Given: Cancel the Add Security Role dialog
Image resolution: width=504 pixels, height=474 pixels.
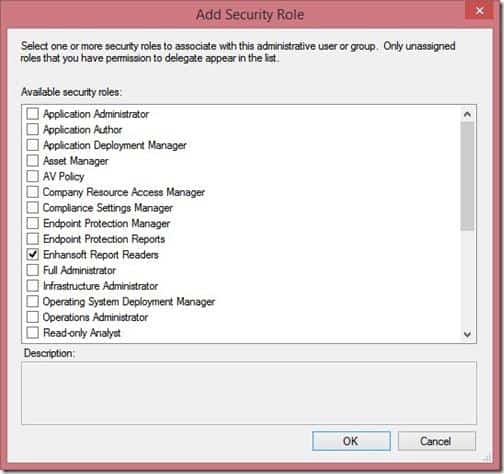Looking at the screenshot, I should coord(437,441).
